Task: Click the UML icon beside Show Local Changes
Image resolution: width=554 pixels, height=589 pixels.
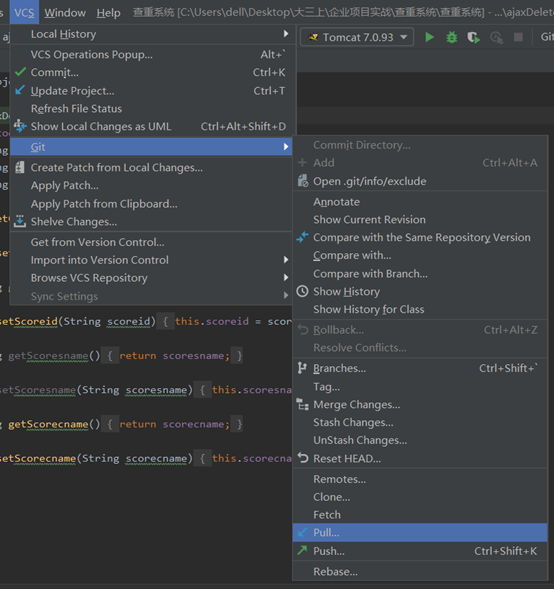Action: 20,126
